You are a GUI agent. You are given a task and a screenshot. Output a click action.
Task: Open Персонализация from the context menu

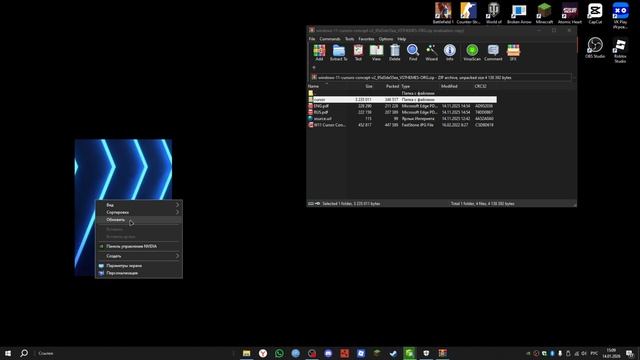tap(139, 273)
